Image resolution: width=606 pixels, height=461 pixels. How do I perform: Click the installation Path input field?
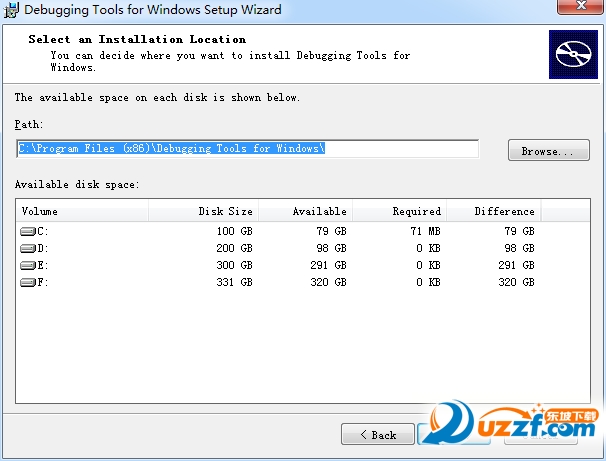tap(248, 149)
